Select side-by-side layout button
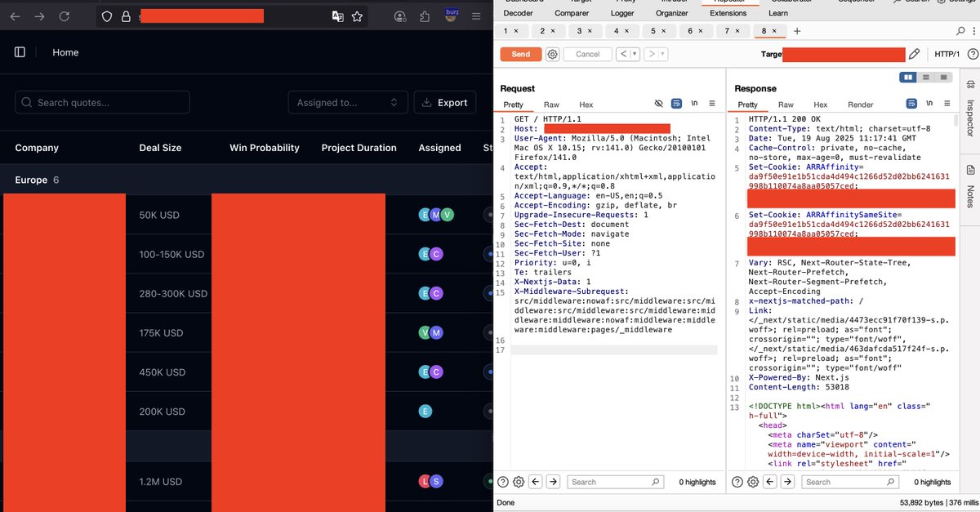The height and width of the screenshot is (512, 980). tap(907, 77)
